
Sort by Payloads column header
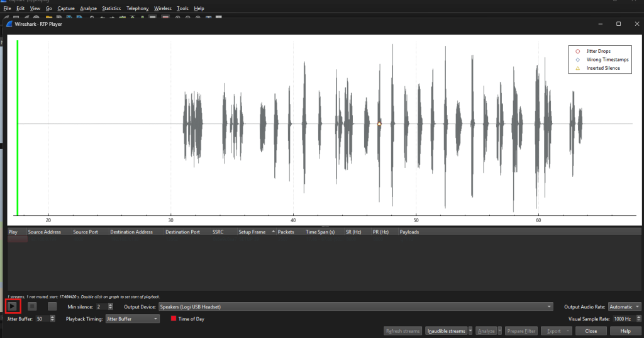click(520, 232)
